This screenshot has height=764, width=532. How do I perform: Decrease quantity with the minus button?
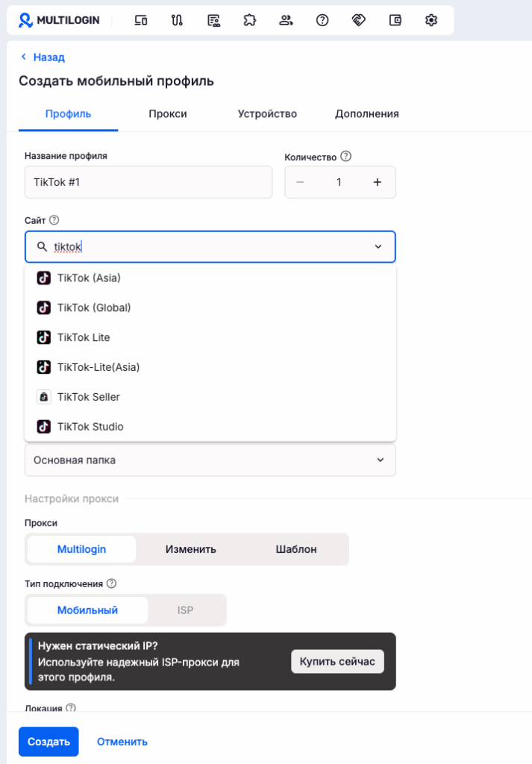[300, 182]
